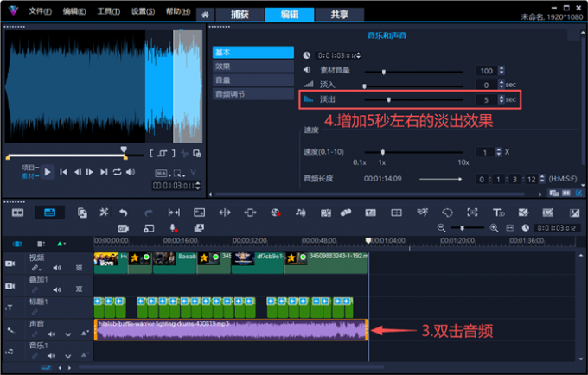
Task: Open the 帮助 menu
Action: click(x=178, y=11)
